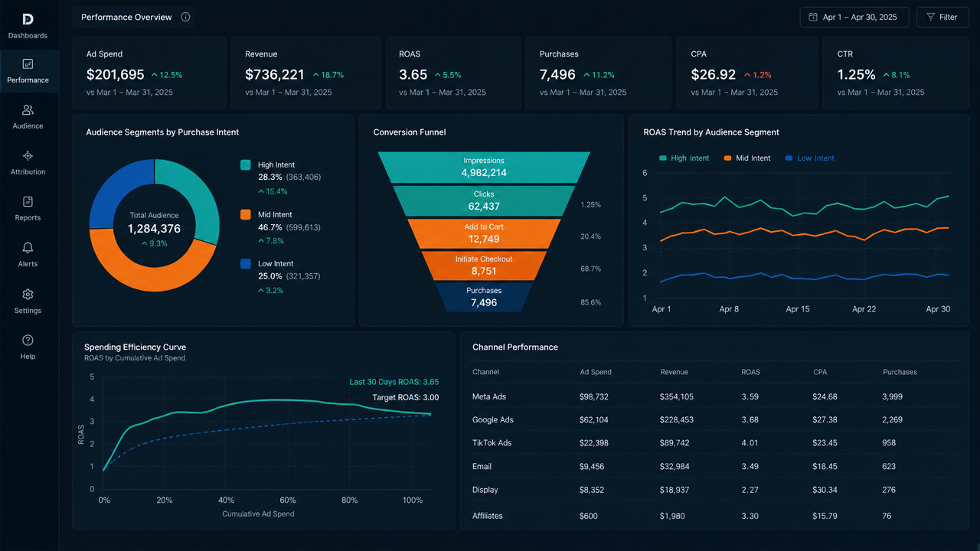Select the Display channel row

tap(714, 490)
